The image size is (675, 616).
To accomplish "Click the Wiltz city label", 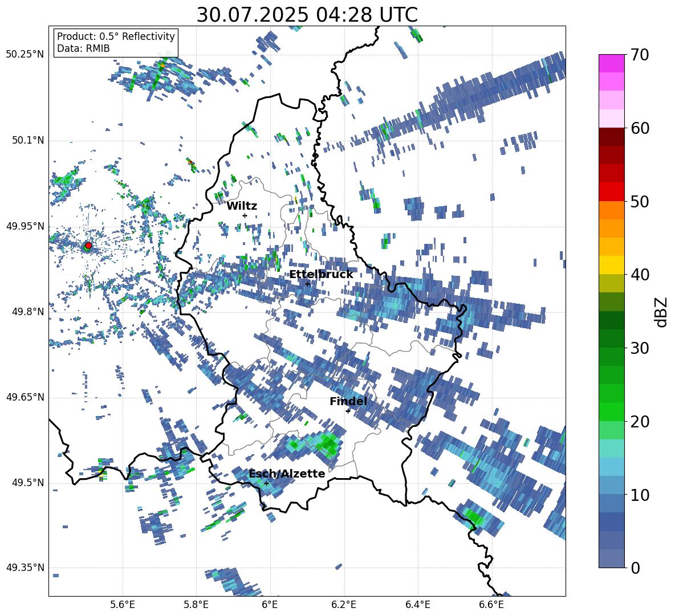I will pyautogui.click(x=242, y=206).
